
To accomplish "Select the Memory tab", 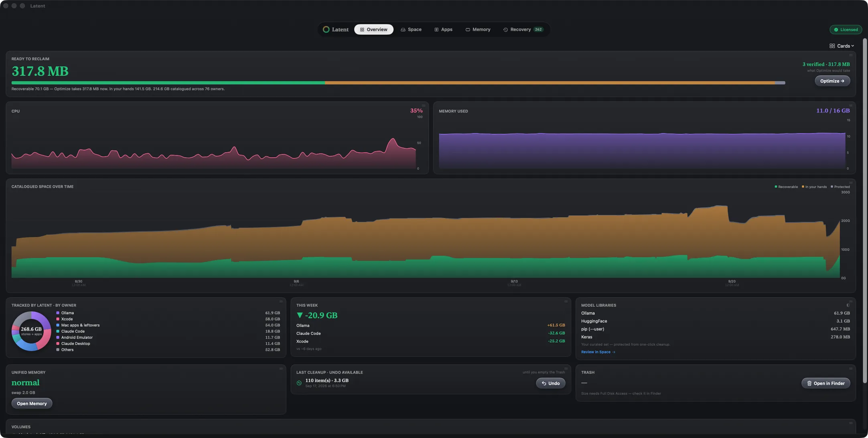I will pos(478,30).
